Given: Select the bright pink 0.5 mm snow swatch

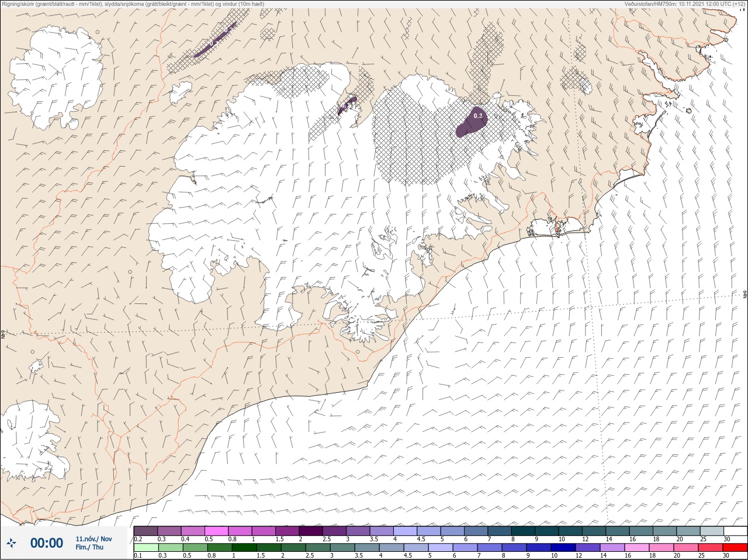Looking at the screenshot, I should tap(216, 531).
